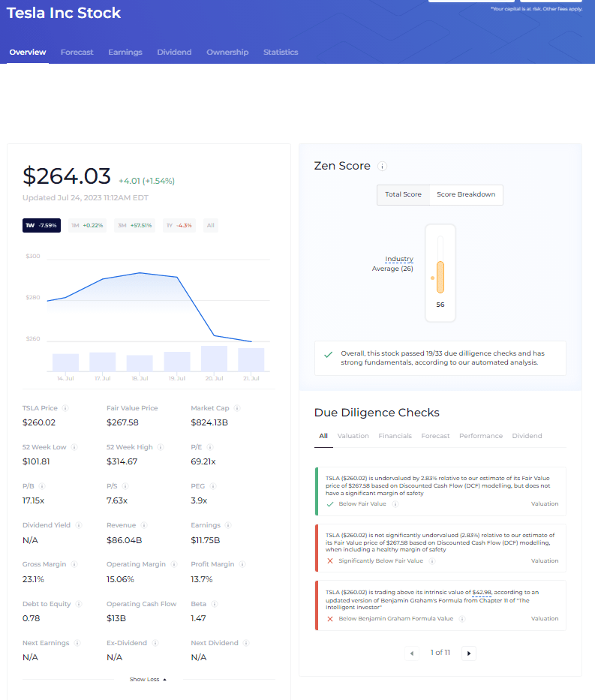Click info icon beside Beta label
Screen dimensions: 595x700
215,604
